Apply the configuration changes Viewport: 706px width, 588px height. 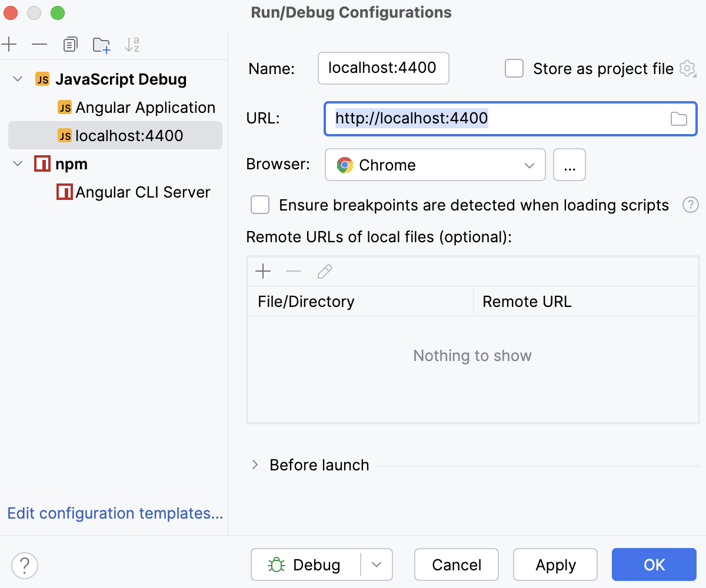point(554,564)
